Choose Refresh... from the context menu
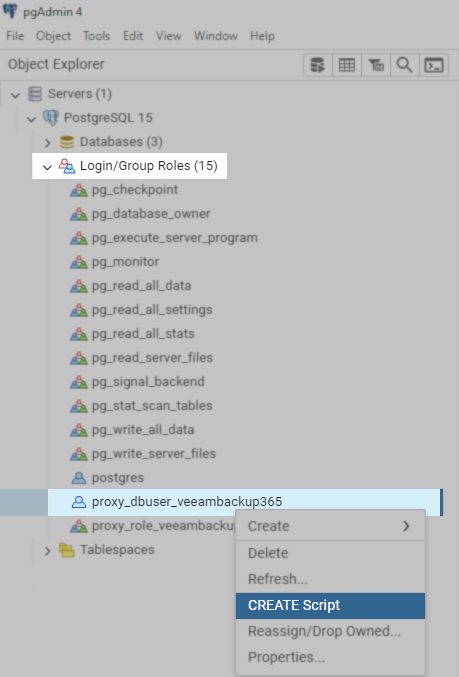The image size is (459, 677). pyautogui.click(x=330, y=579)
